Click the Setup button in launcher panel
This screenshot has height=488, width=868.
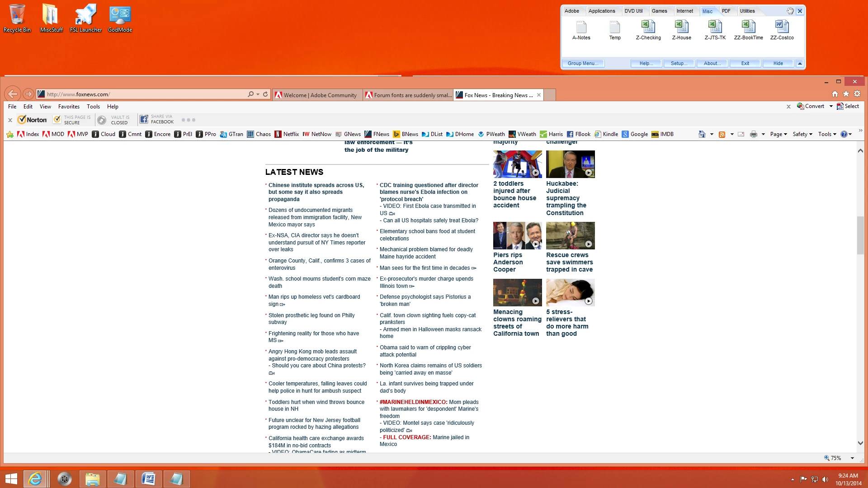679,63
